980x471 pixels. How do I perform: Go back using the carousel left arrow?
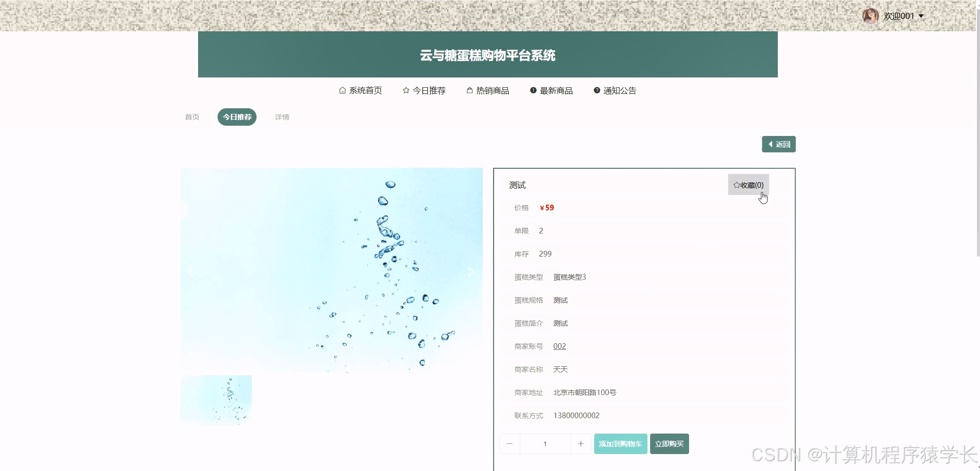191,272
